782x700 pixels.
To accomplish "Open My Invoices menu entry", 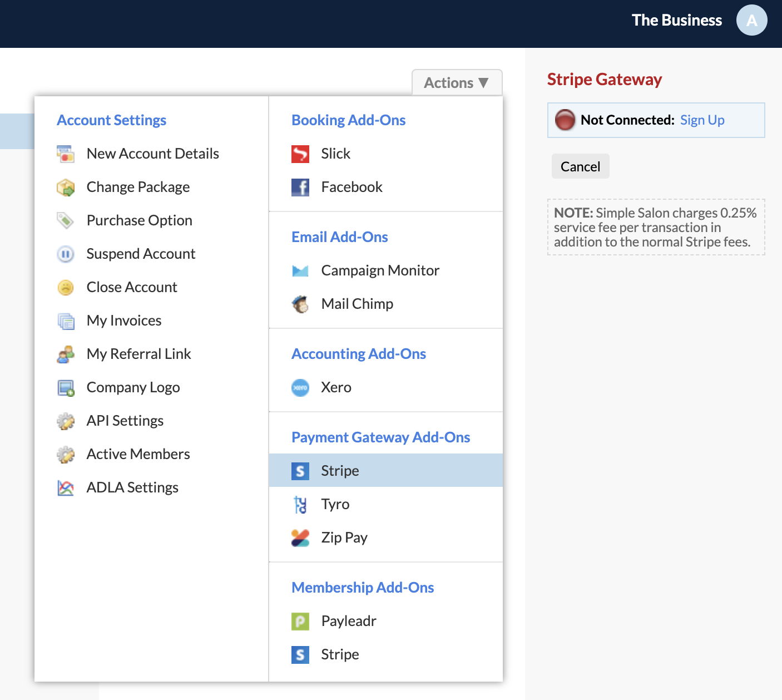I will (x=152, y=321).
